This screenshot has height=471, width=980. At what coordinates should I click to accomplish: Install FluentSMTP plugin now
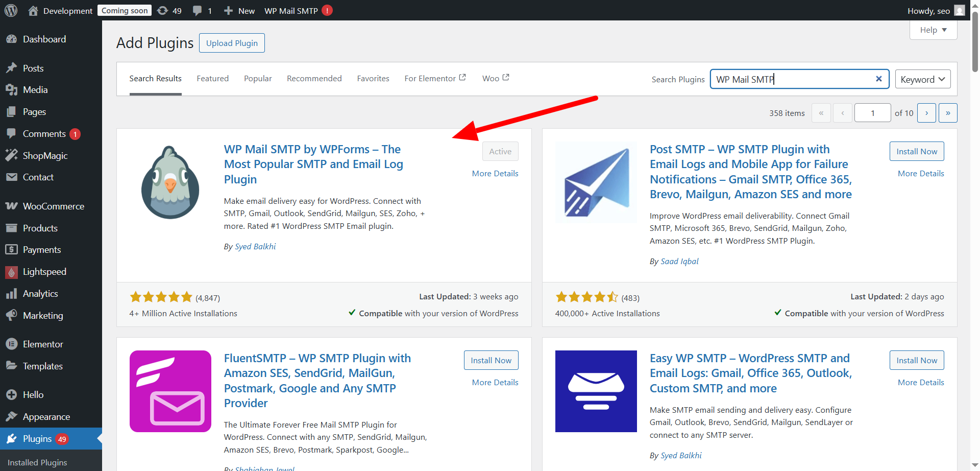(x=491, y=360)
